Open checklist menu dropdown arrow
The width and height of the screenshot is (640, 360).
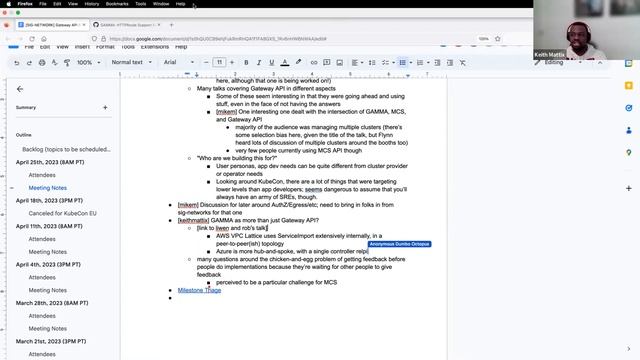[x=393, y=62]
